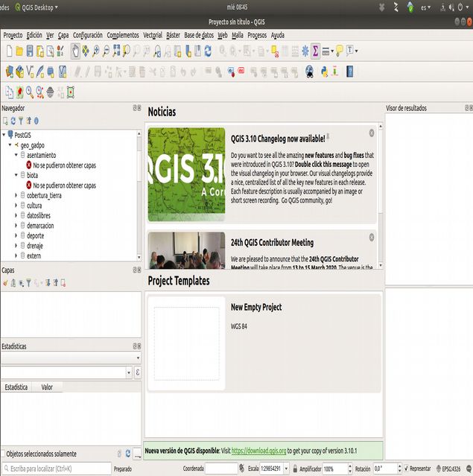Dismiss the QGIS 3.10 Changelog news item

[372, 133]
